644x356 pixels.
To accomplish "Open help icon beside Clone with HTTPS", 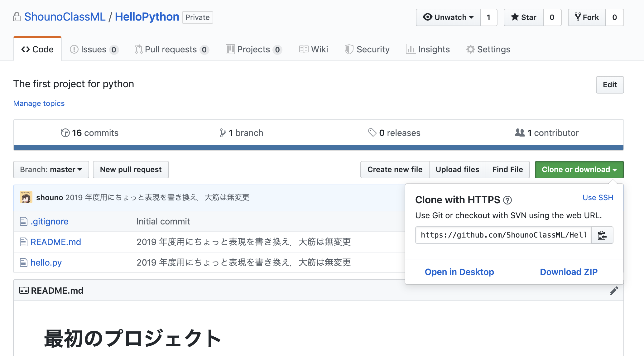I will (x=507, y=200).
